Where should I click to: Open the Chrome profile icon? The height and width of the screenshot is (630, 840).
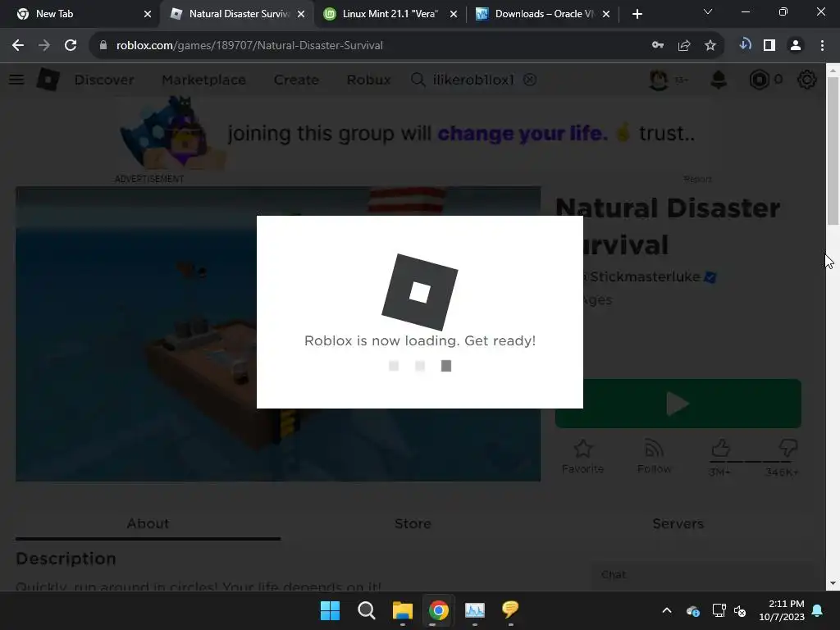click(x=796, y=46)
